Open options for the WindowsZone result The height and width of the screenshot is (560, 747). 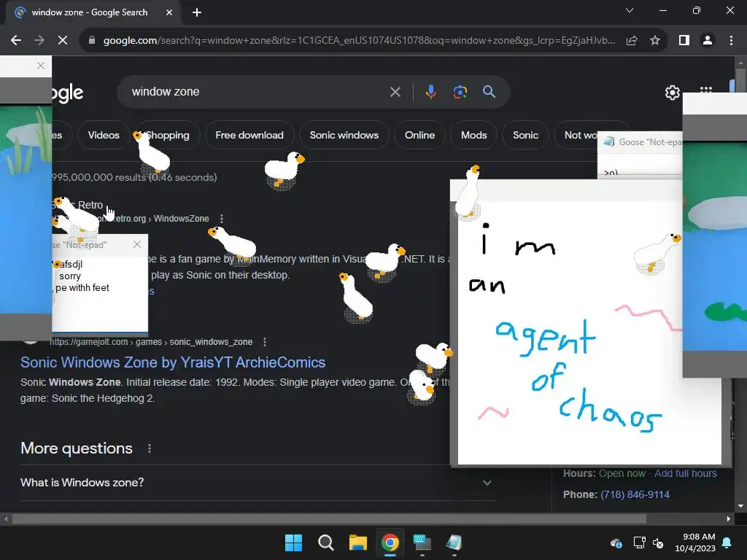222,219
